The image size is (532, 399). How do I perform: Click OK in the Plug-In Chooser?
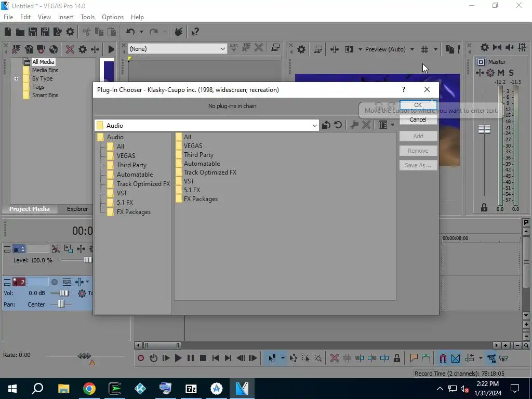418,105
